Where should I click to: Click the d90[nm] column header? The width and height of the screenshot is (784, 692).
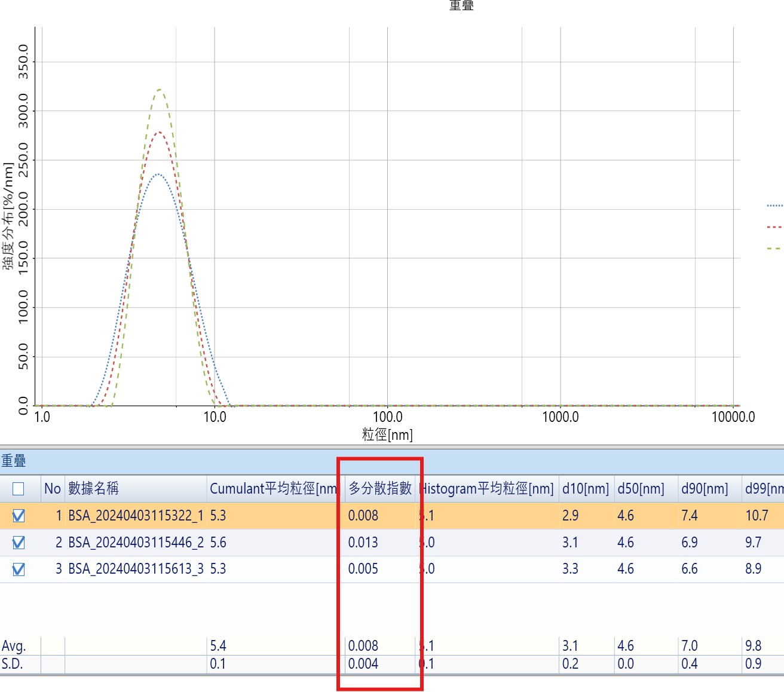(x=705, y=489)
